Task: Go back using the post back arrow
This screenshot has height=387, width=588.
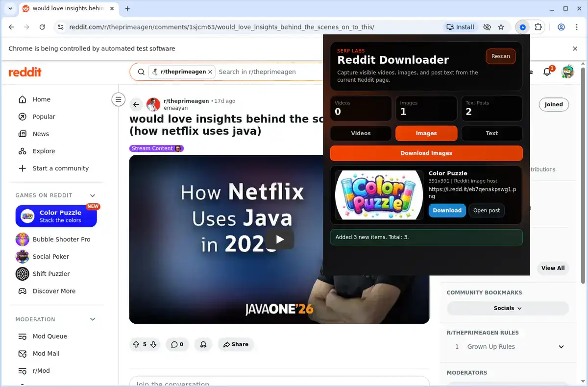Action: [x=136, y=104]
